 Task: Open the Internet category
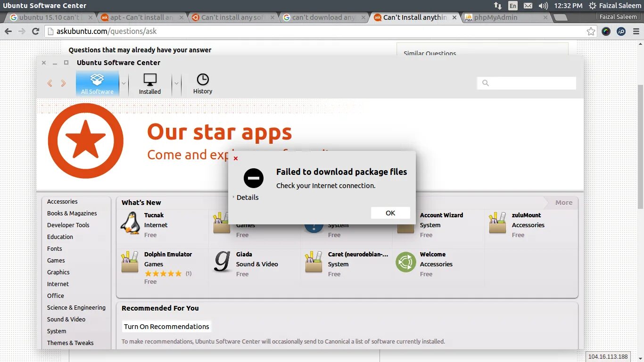tap(58, 284)
